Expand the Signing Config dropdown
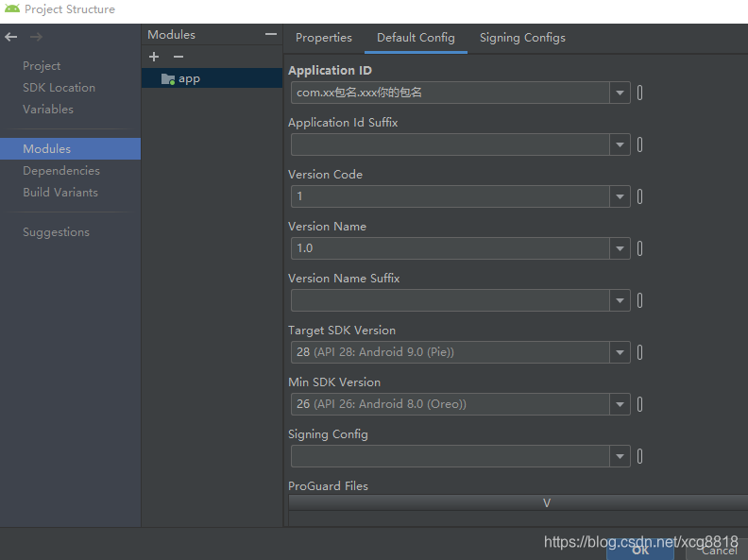Image resolution: width=748 pixels, height=560 pixels. (x=620, y=456)
